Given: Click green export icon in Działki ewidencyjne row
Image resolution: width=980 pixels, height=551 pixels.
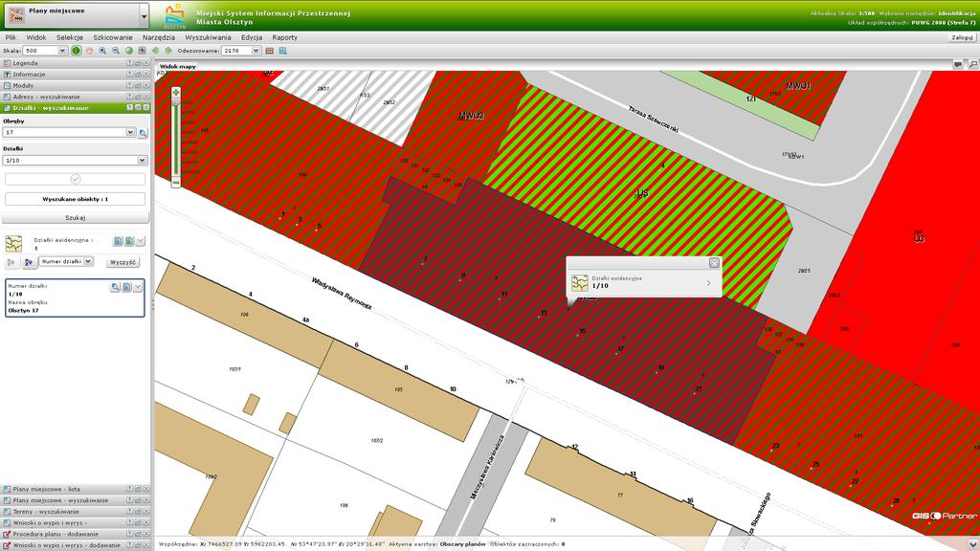Looking at the screenshot, I should click(x=129, y=241).
